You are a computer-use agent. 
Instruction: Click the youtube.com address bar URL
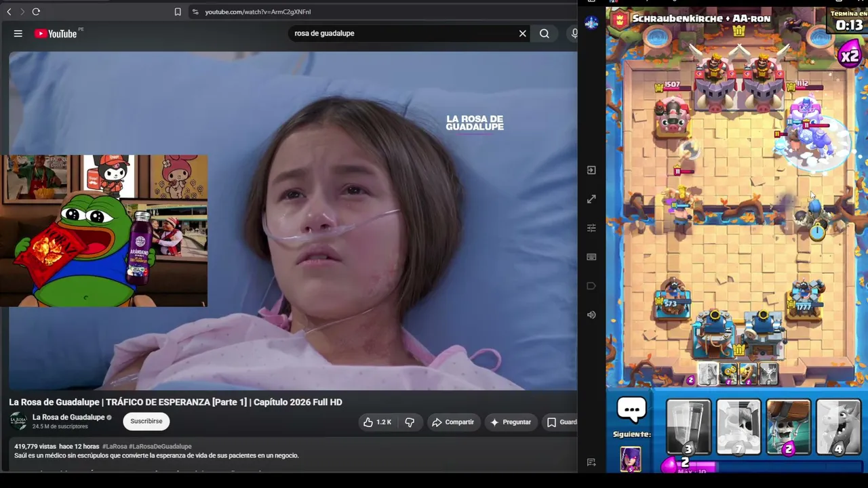tap(258, 12)
